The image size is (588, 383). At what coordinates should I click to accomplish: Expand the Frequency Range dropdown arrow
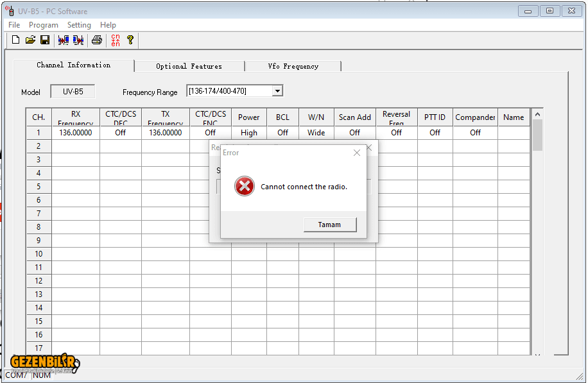[x=277, y=91]
